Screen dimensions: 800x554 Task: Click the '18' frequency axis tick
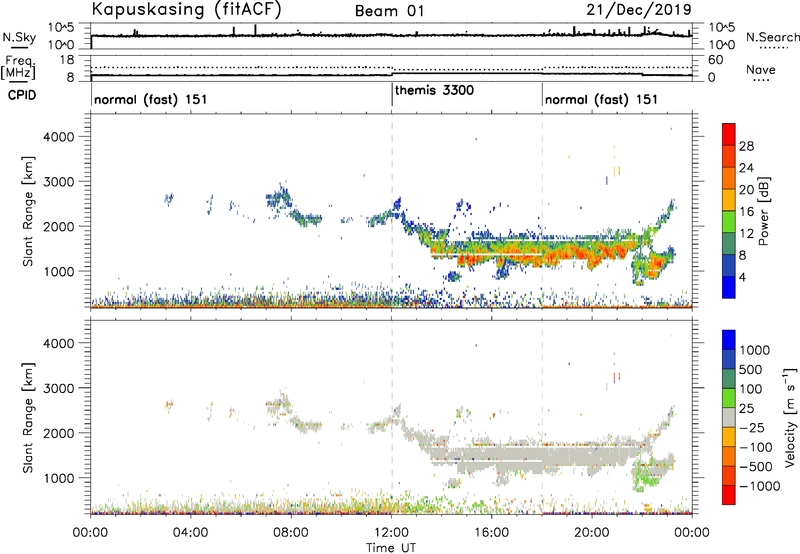pyautogui.click(x=66, y=60)
